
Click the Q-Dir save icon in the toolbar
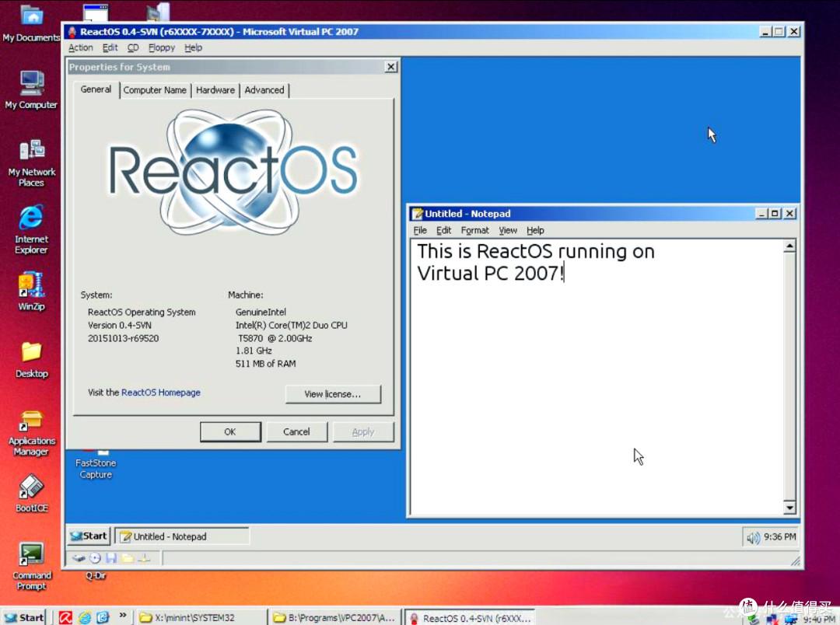(111, 557)
